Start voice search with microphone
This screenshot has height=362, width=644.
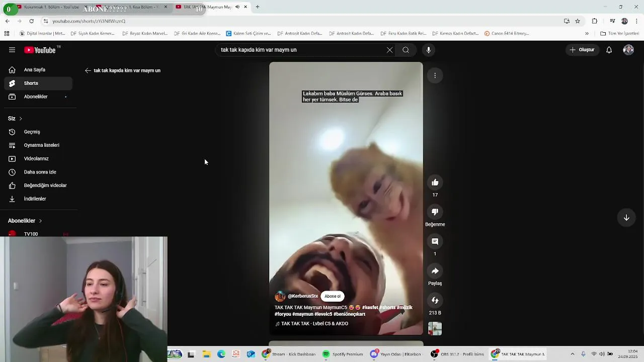coord(429,50)
